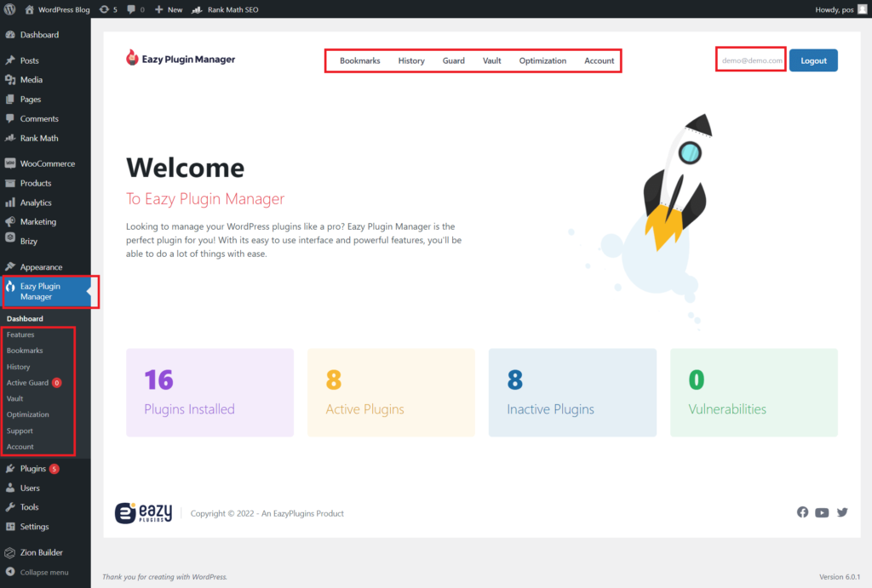Image resolution: width=872 pixels, height=588 pixels.
Task: Click the Media icon in sidebar
Action: pos(10,79)
